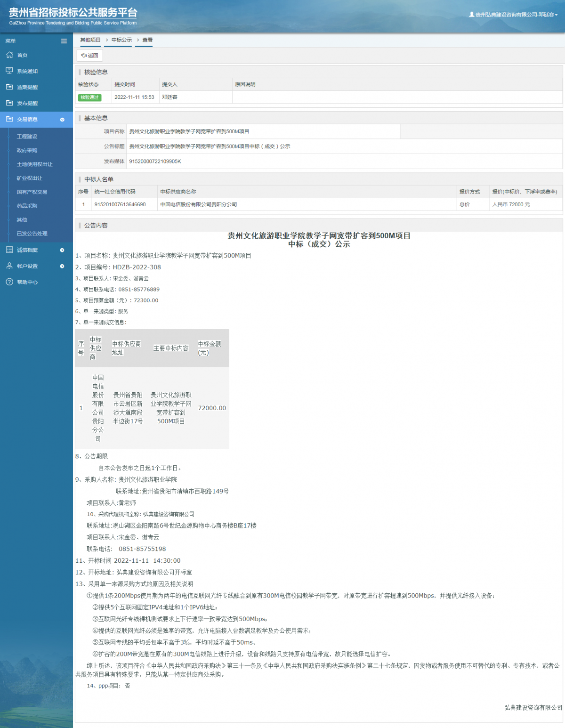Open 发布提醒 in the sidebar

[27, 103]
